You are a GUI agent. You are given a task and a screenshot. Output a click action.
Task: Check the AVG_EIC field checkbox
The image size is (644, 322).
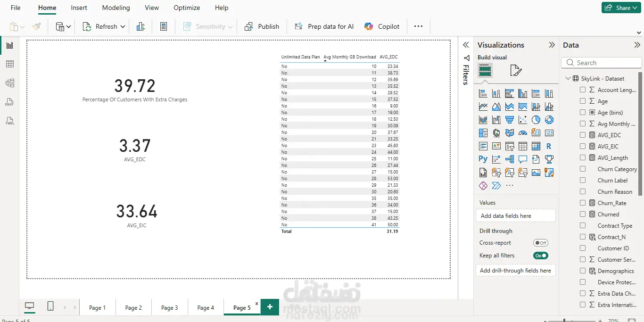[x=583, y=146]
